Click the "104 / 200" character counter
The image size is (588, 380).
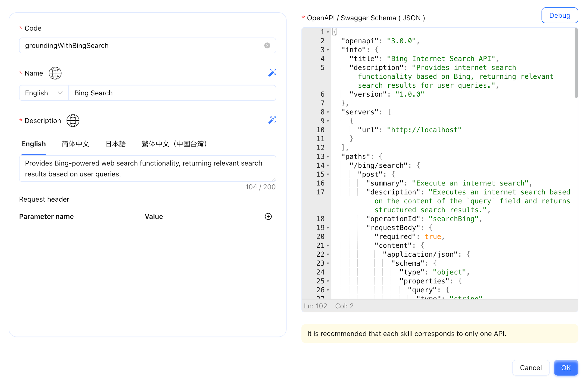pyautogui.click(x=260, y=187)
